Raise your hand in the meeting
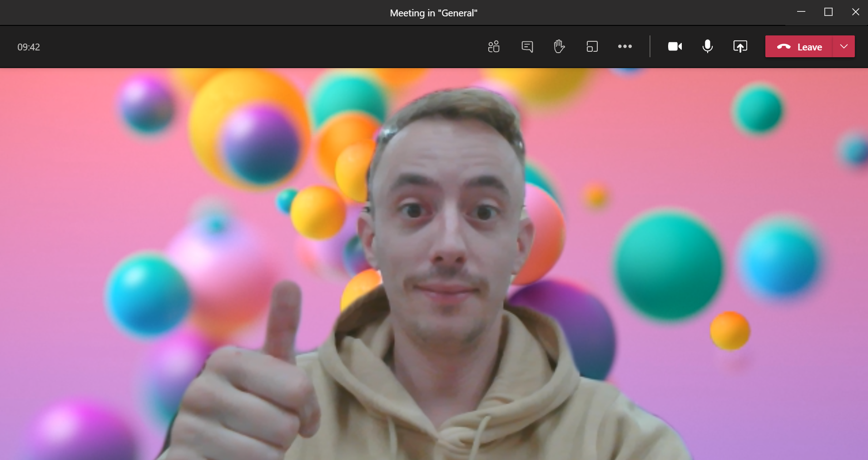 559,47
